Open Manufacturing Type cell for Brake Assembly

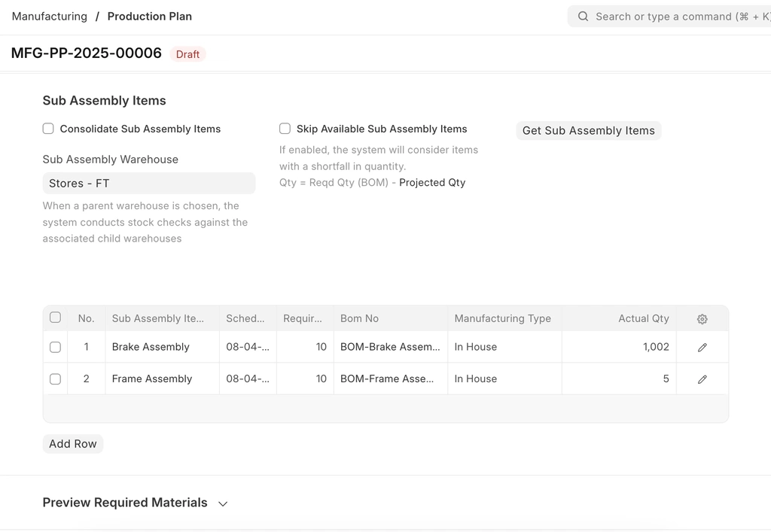pyautogui.click(x=504, y=347)
